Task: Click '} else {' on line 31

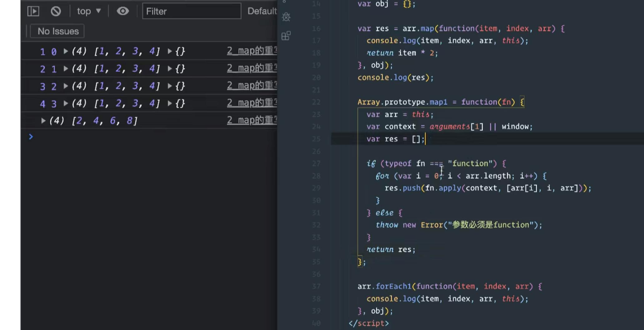Action: tap(385, 213)
